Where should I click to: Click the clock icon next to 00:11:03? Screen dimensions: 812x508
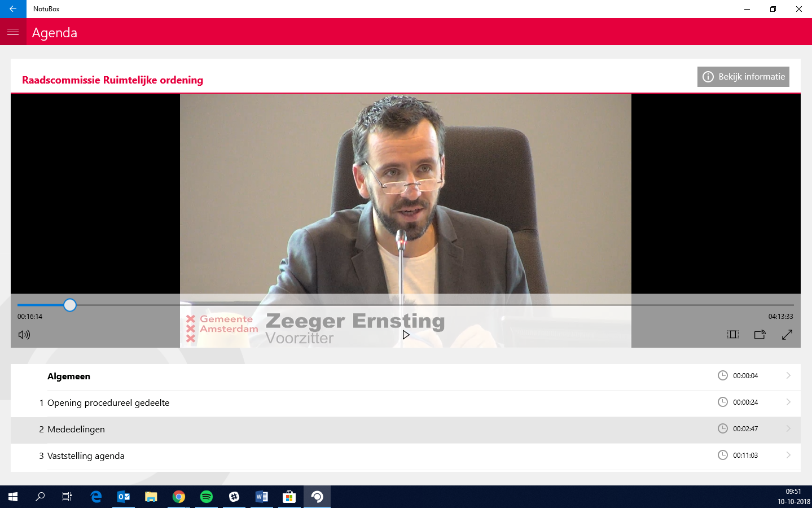pos(723,455)
